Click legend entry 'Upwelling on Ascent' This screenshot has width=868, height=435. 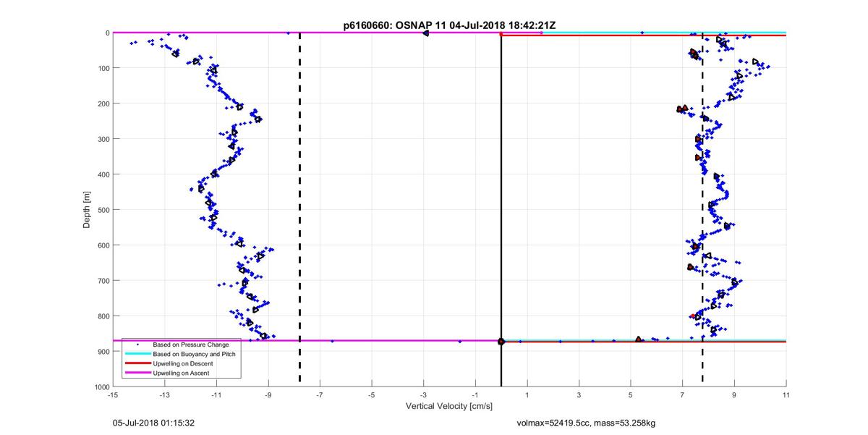tap(180, 373)
